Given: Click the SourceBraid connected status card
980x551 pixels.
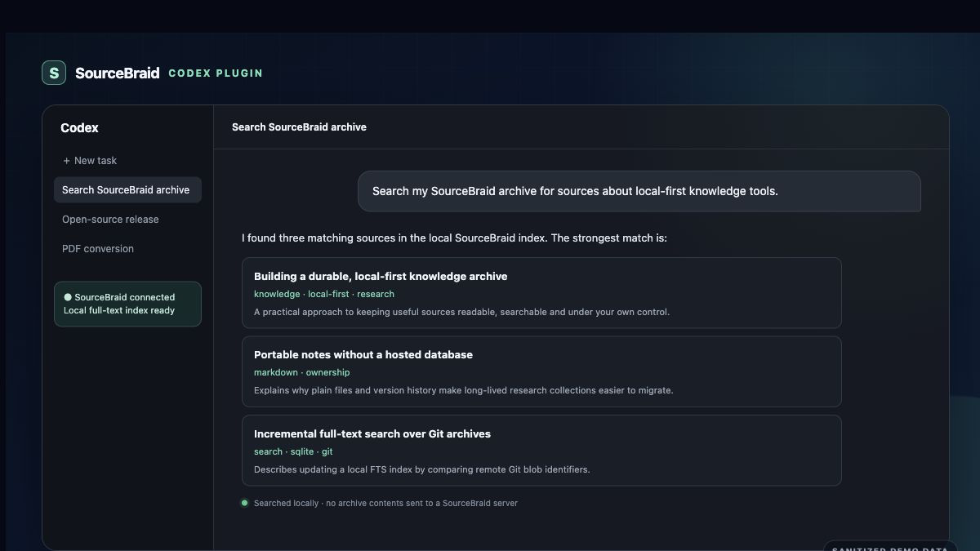Looking at the screenshot, I should [127, 304].
